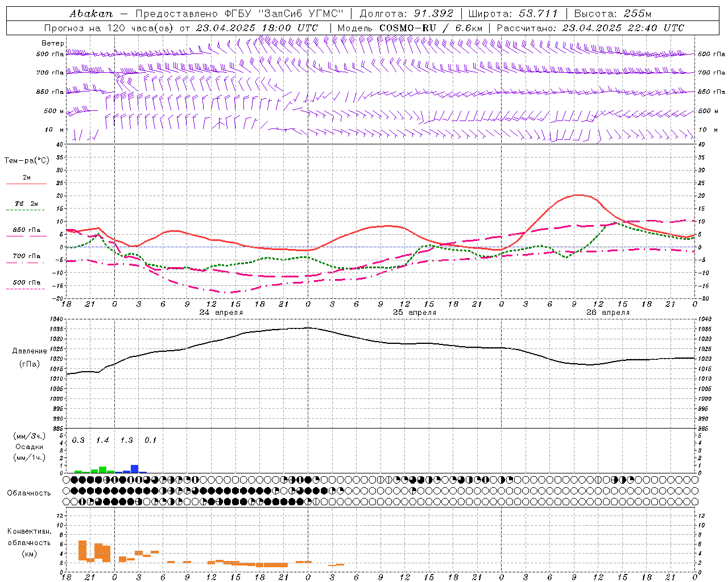The width and height of the screenshot is (728, 582).
Task: Click the 3-hour precipitation value "1.3"
Action: pyautogui.click(x=126, y=440)
